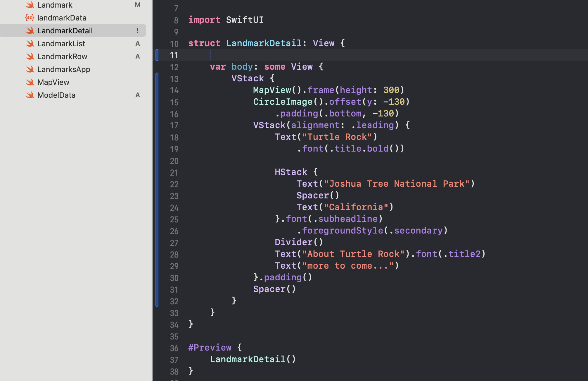
Task: Click the JSON icon beside landmarkData
Action: pyautogui.click(x=30, y=18)
